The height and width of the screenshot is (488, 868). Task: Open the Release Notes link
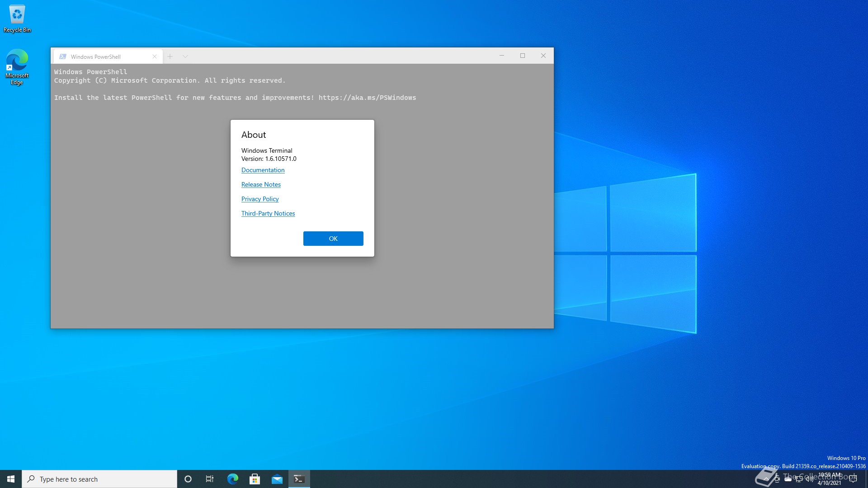tap(261, 184)
